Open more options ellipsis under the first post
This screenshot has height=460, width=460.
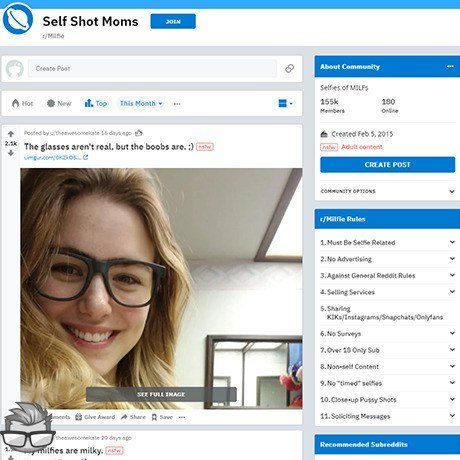(182, 417)
